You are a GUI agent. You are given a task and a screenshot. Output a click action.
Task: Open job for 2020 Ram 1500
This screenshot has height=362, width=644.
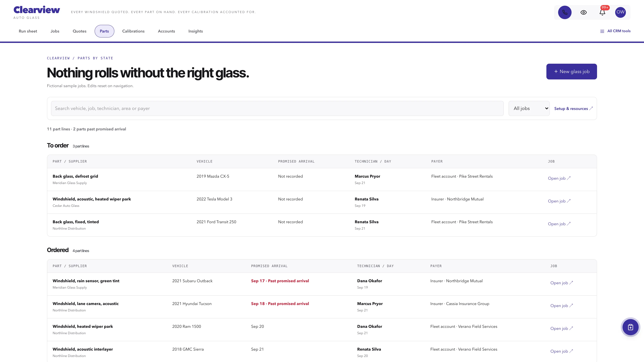(x=561, y=328)
